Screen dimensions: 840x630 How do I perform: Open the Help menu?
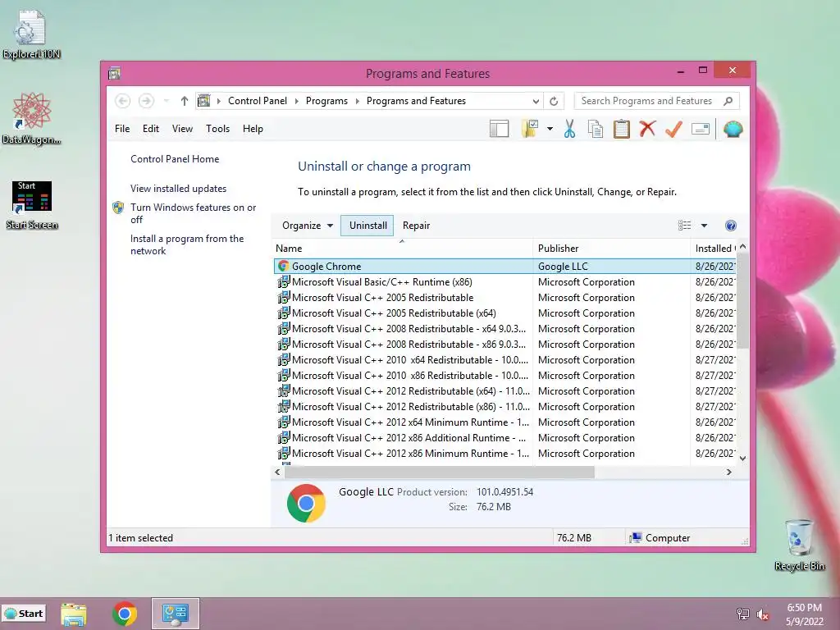253,129
